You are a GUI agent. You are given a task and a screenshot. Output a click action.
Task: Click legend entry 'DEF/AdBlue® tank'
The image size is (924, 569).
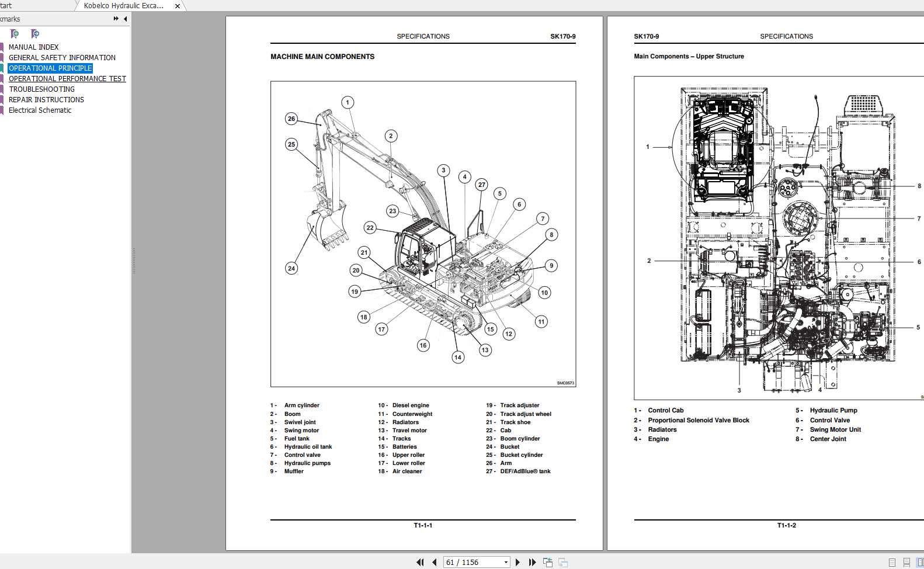[x=525, y=471]
